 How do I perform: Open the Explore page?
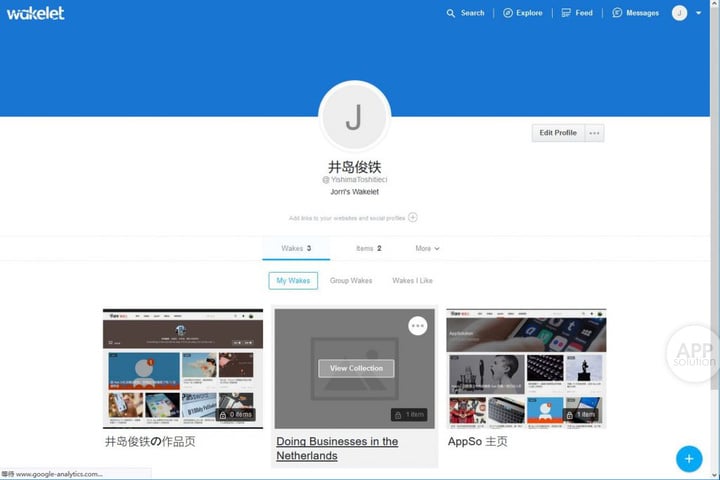click(x=523, y=13)
